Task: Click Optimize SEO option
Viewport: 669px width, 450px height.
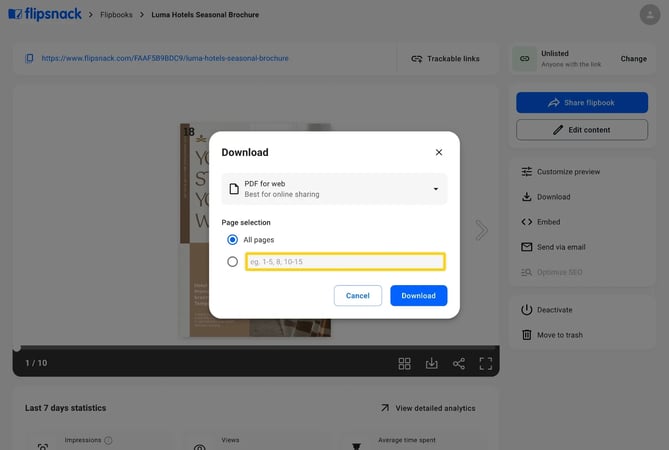Action: point(551,272)
